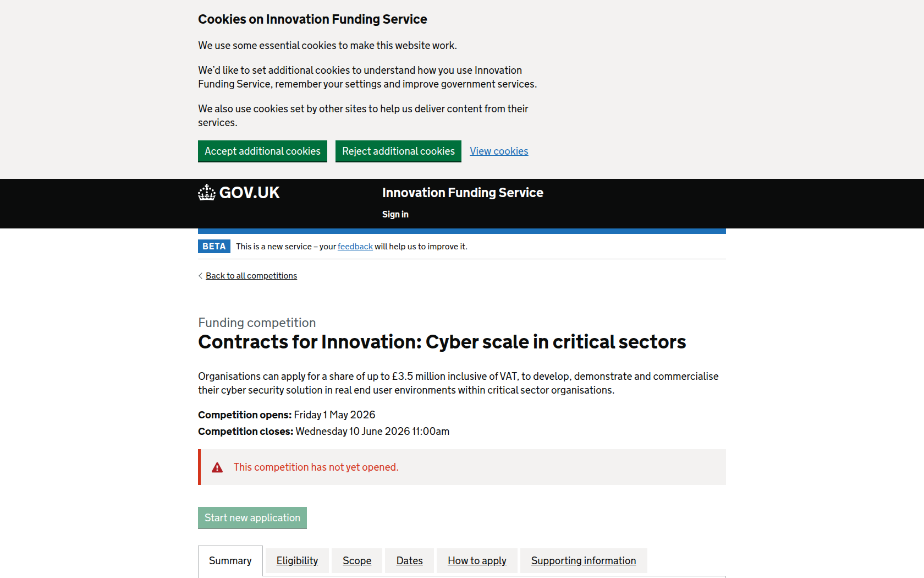
Task: Switch to the Eligibility tab
Action: pyautogui.click(x=297, y=561)
